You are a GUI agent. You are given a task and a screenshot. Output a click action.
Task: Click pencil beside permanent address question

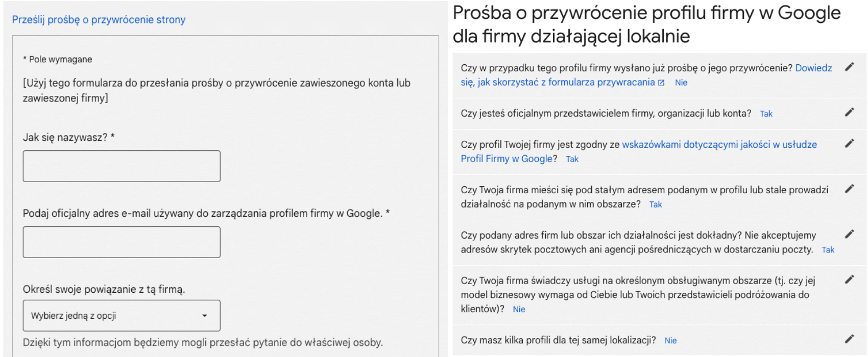849,189
